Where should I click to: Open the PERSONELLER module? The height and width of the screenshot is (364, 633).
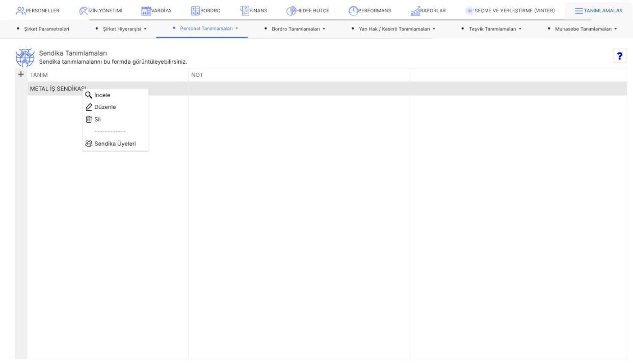tap(41, 11)
